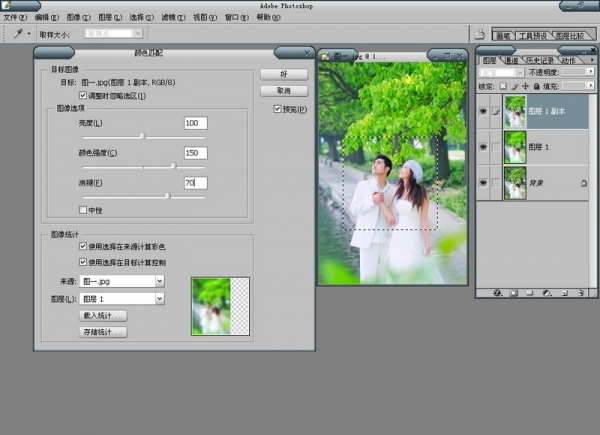This screenshot has width=600, height=435.
Task: Open the 视图 menu
Action: tap(205, 17)
